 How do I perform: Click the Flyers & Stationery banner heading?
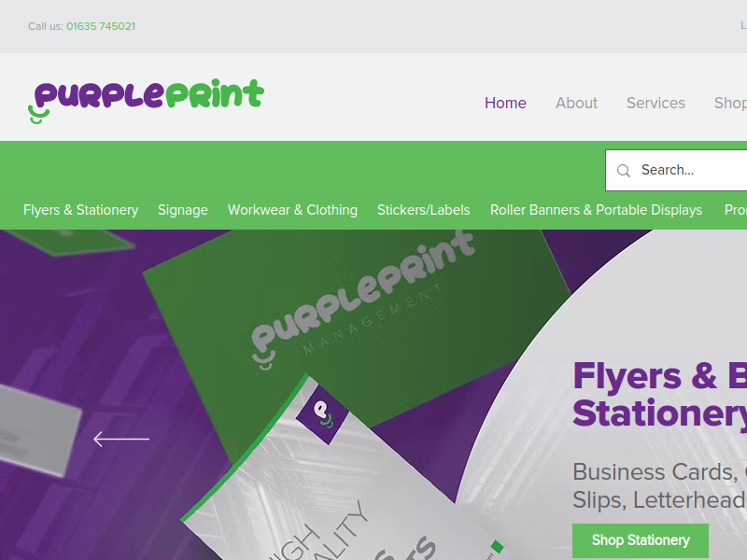pos(660,395)
